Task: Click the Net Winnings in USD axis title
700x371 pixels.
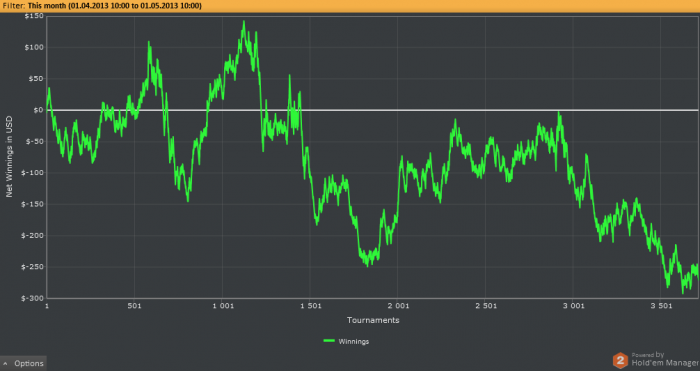Action: (9, 157)
